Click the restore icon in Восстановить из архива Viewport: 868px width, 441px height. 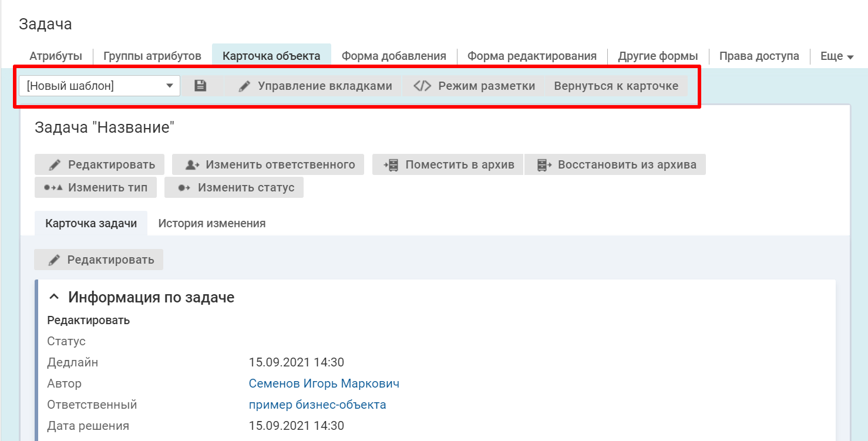[544, 165]
